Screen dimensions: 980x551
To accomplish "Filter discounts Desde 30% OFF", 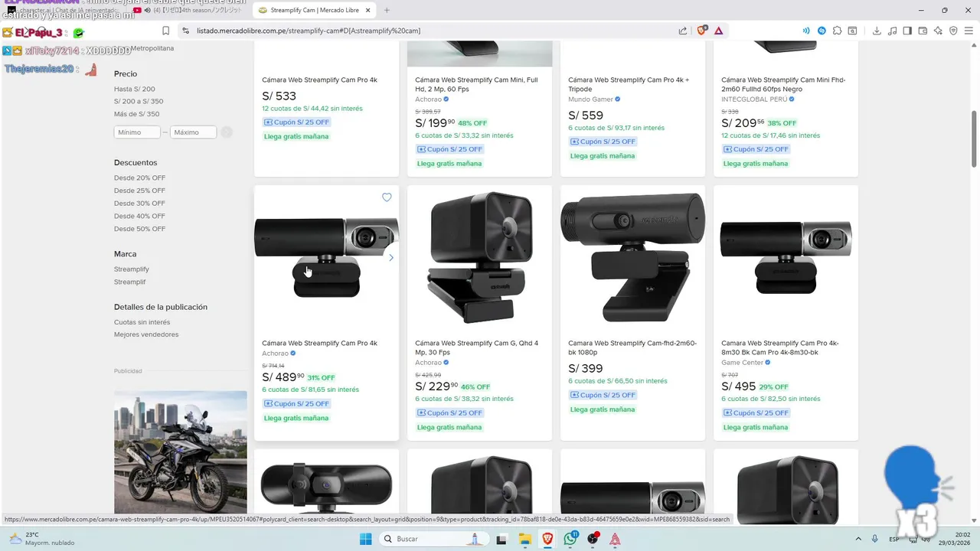I will click(139, 204).
